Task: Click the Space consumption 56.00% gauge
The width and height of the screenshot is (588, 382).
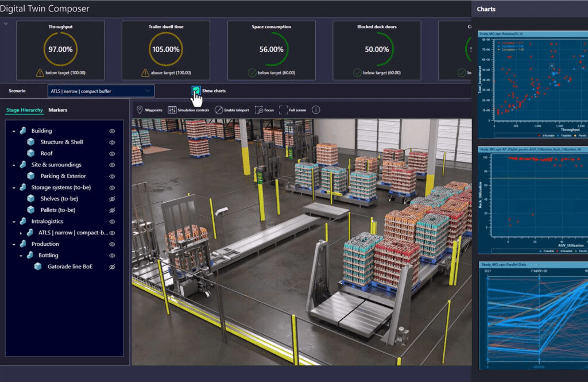Action: [272, 49]
